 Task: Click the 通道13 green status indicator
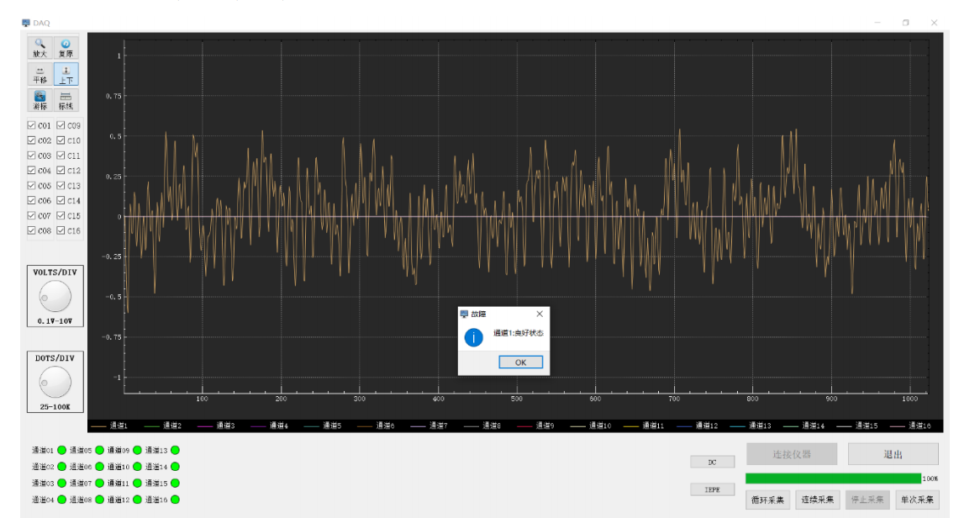(175, 450)
